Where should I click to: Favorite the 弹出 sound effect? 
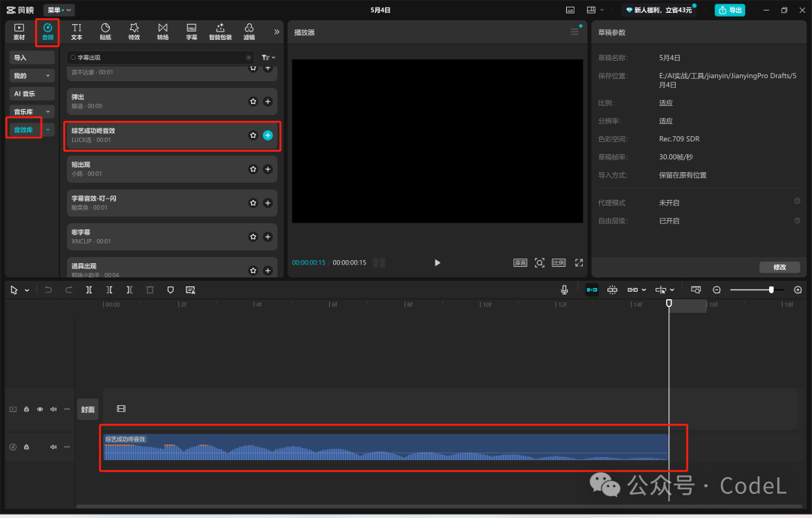point(253,101)
